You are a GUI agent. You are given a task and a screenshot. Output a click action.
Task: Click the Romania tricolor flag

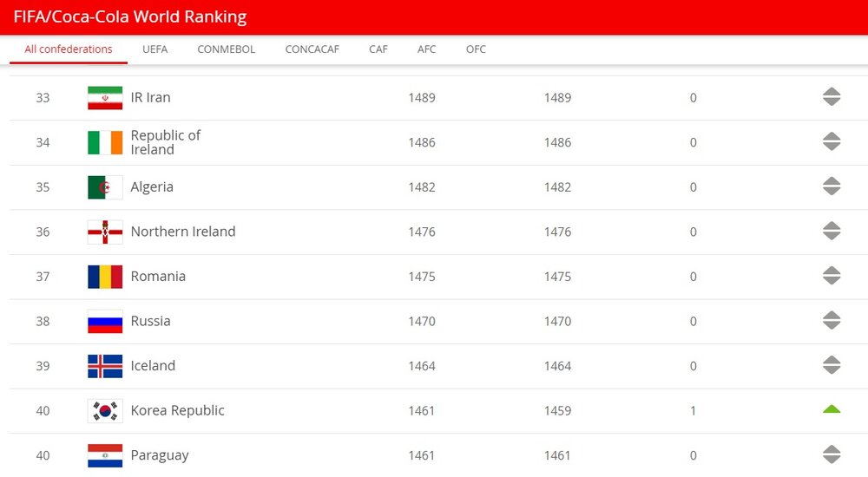click(105, 277)
